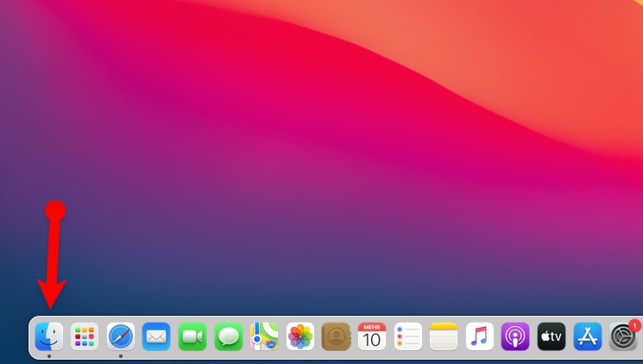Viewport: 643px width, 364px height.
Task: Open the Photos app
Action: (300, 336)
